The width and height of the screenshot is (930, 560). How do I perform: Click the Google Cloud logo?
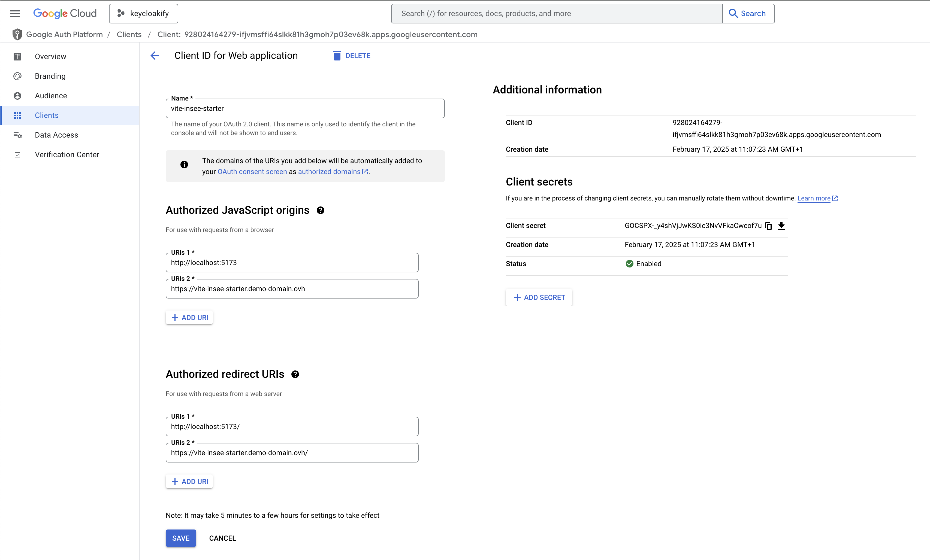tap(65, 14)
